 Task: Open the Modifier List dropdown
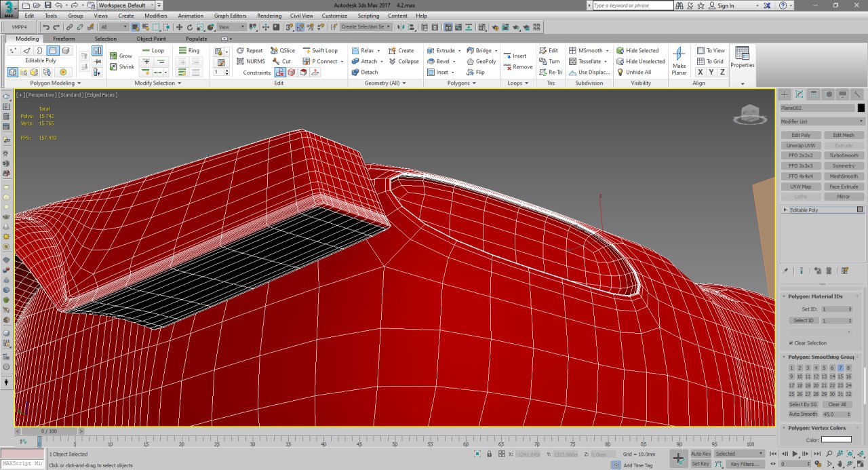(x=822, y=121)
